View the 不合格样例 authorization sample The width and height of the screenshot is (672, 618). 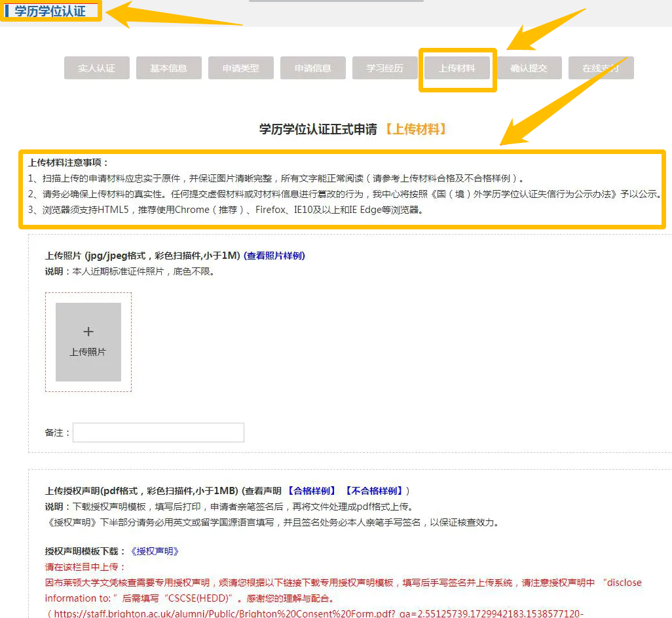click(x=373, y=491)
